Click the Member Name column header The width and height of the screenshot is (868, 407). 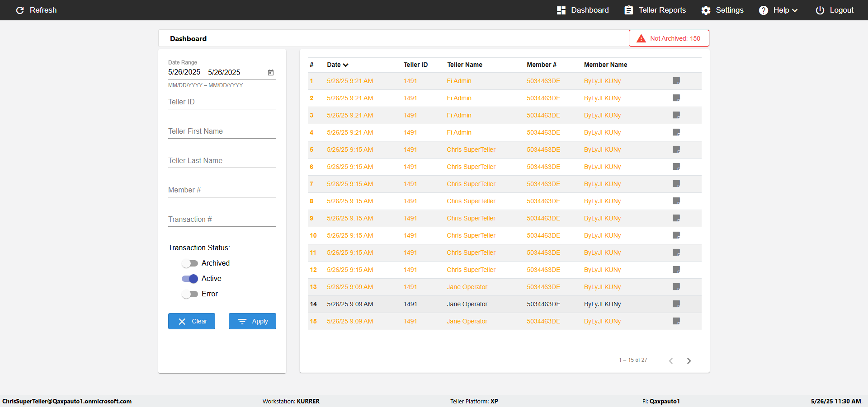(x=605, y=65)
